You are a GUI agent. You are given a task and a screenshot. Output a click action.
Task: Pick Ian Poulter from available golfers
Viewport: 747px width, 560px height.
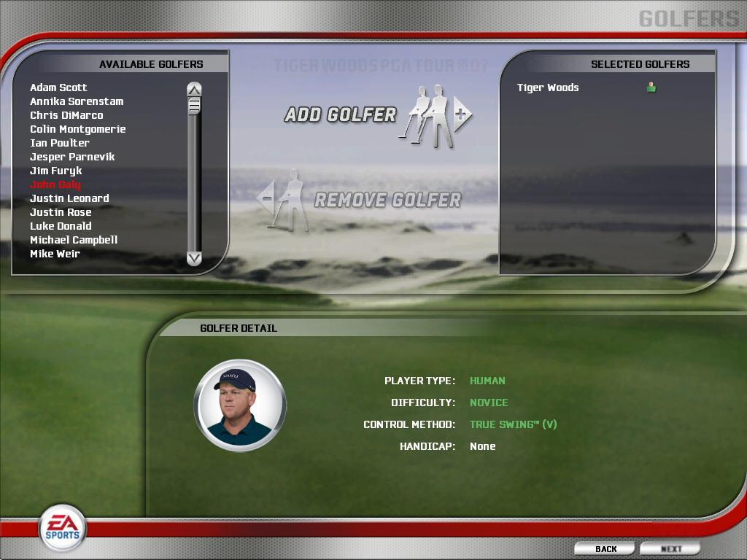(60, 143)
